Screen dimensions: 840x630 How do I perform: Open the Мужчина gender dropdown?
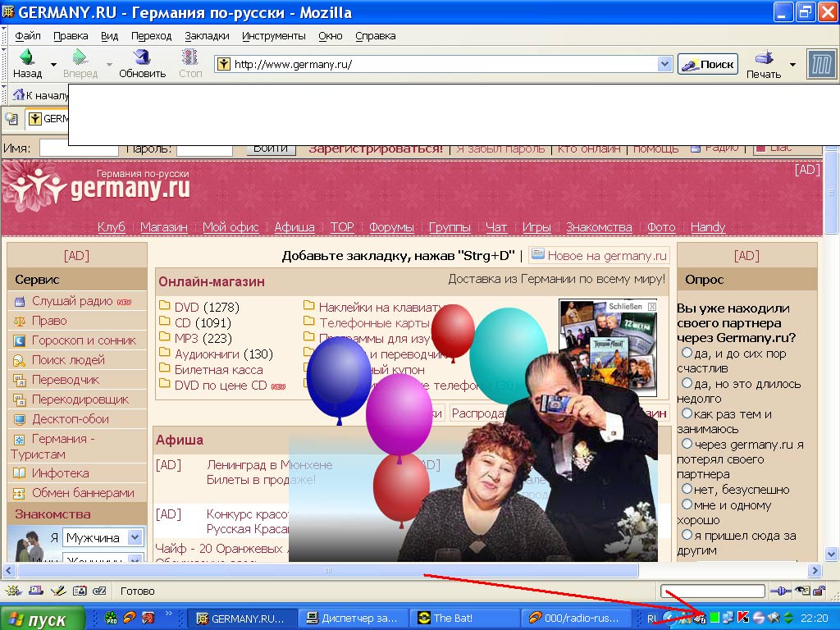point(135,537)
